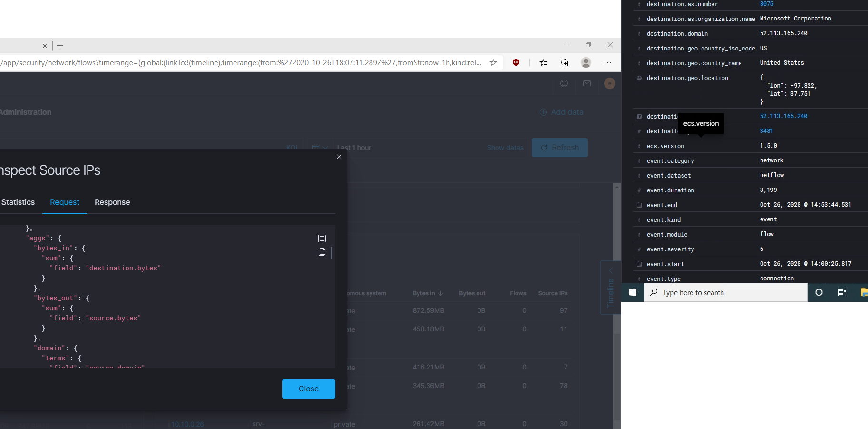868x429 pixels.
Task: Expand the request JSON to fullscreen
Action: point(322,238)
